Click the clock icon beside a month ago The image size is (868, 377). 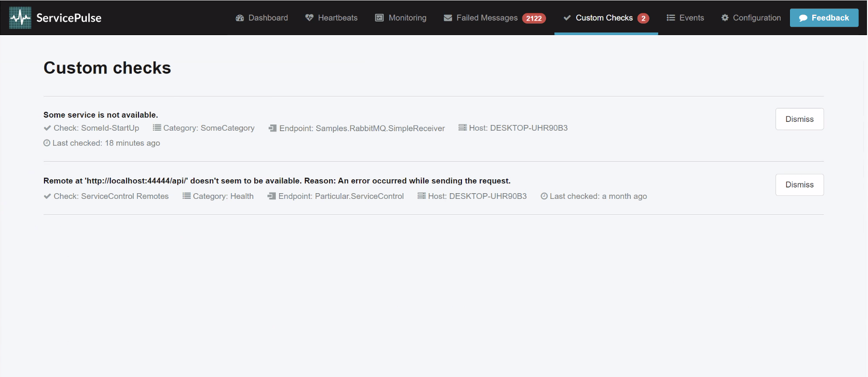[x=544, y=196]
